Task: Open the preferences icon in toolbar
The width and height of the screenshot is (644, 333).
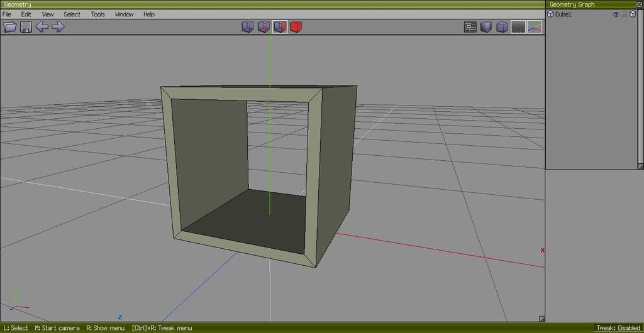Action: tap(470, 27)
